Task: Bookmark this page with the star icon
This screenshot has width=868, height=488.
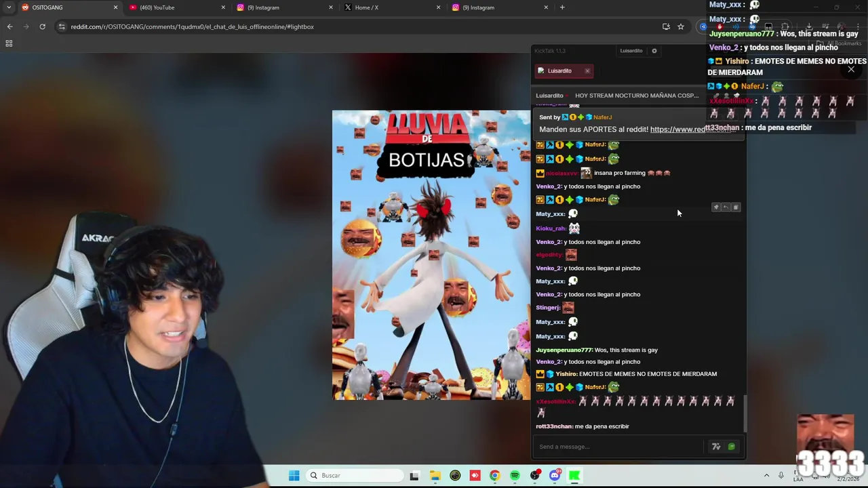Action: click(681, 26)
